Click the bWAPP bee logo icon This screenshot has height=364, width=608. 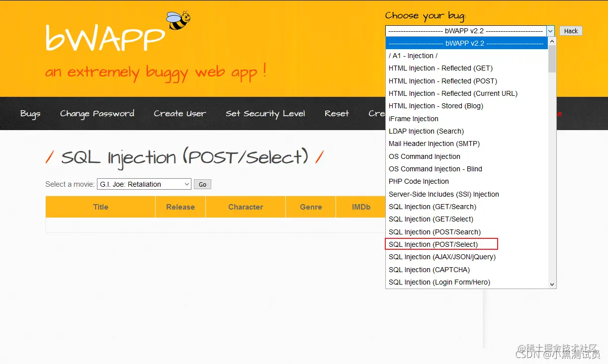(x=178, y=20)
